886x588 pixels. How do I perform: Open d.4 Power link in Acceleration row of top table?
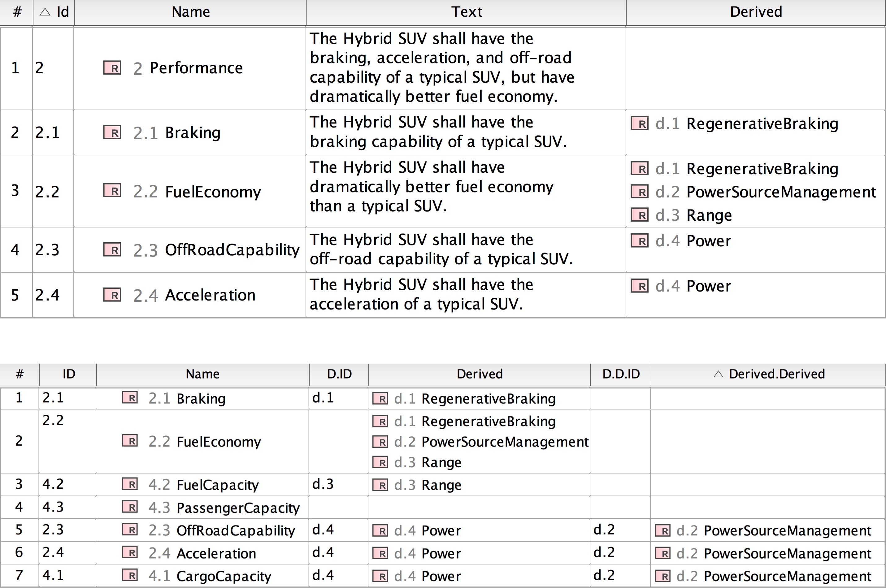pos(708,286)
